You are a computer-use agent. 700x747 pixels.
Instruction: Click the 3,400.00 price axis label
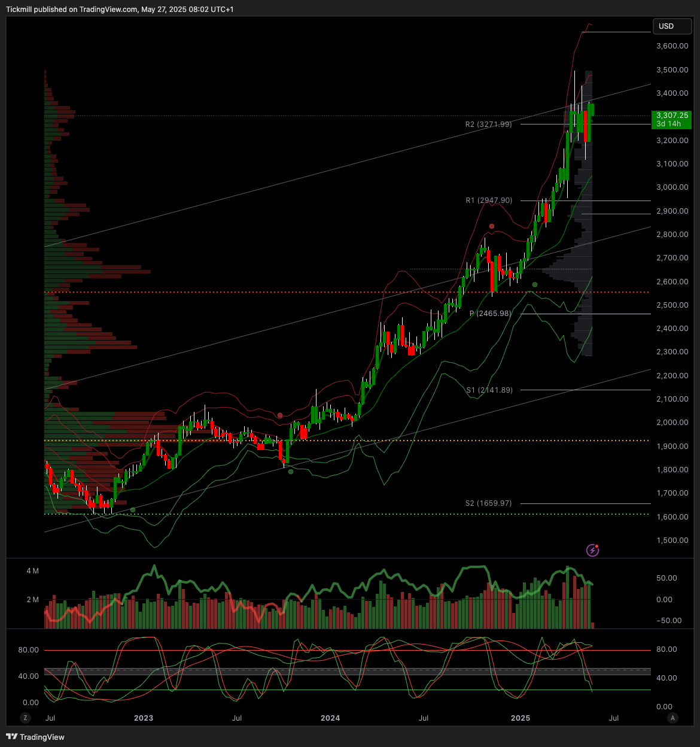tap(672, 93)
